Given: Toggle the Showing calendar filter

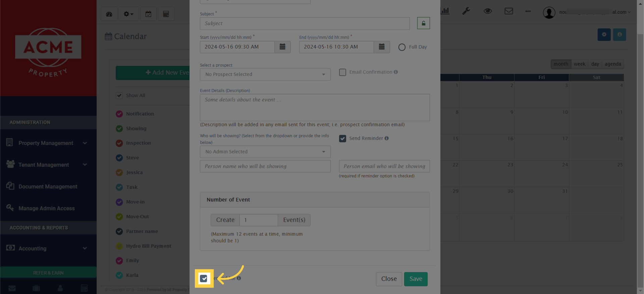Looking at the screenshot, I should tap(119, 129).
